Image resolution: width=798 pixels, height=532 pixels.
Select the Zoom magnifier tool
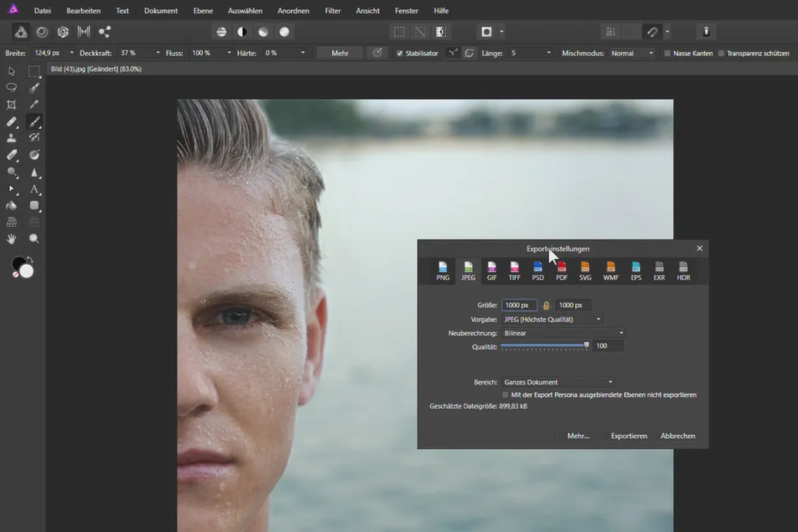click(35, 239)
